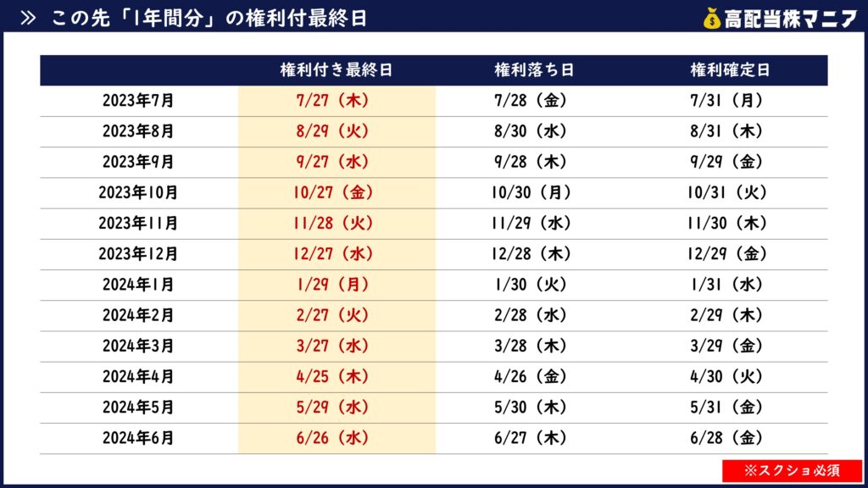Viewport: 868px width, 488px height.
Task: Click the 2024年3月 row label
Action: pyautogui.click(x=138, y=347)
